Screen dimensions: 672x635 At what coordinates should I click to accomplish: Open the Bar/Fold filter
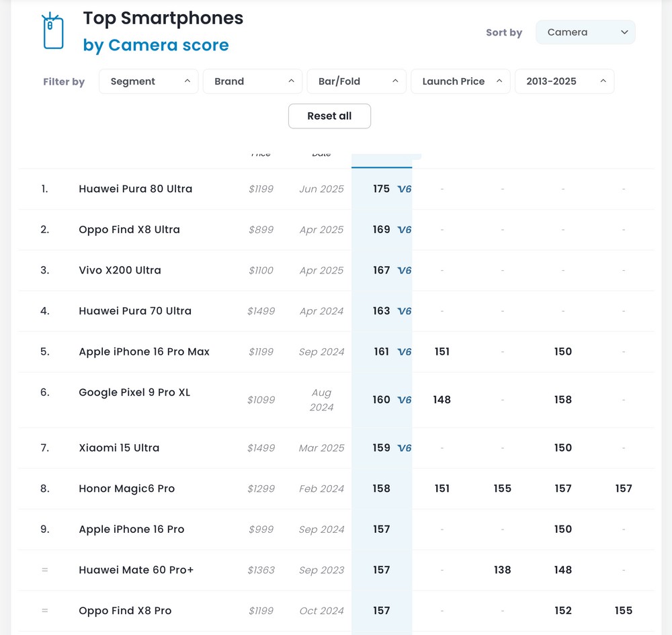pos(357,81)
